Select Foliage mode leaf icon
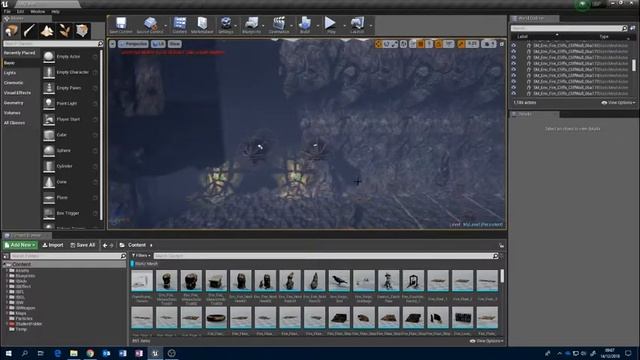The height and width of the screenshot is (360, 640). point(64,31)
